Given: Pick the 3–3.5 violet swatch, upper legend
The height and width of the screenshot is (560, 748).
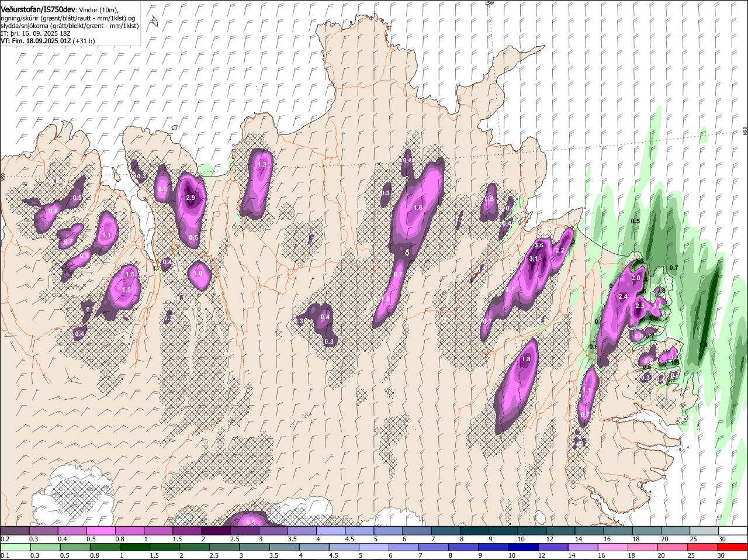Looking at the screenshot, I should (x=273, y=530).
